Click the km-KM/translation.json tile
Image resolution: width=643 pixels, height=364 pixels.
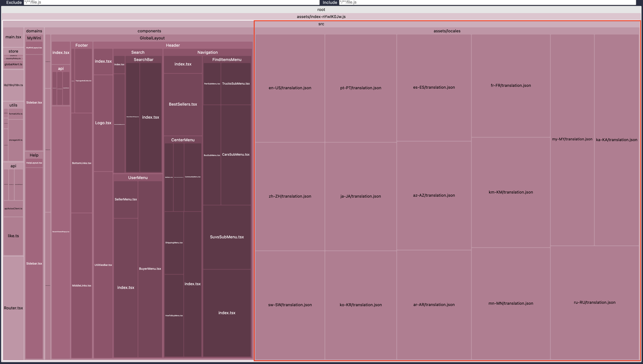pos(511,192)
